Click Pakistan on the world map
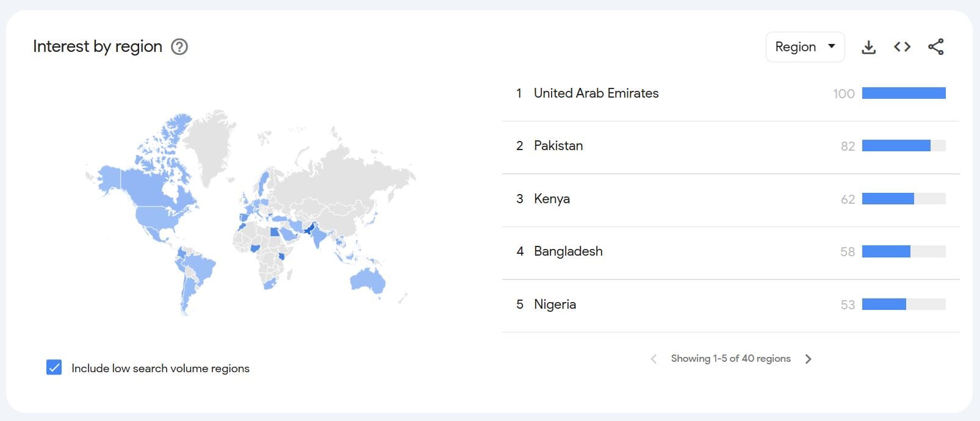 point(310,229)
